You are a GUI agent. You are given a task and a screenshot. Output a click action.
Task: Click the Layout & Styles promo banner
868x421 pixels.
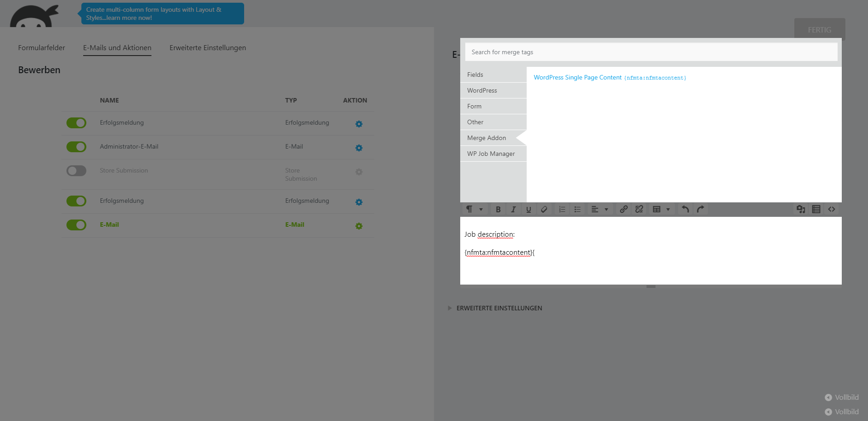pos(162,14)
